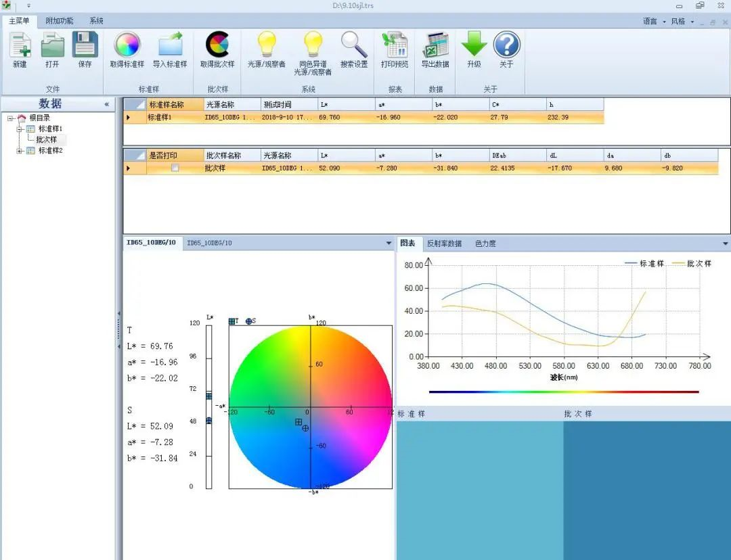Click 取得标准样 color wheel icon
This screenshot has width=731, height=560.
pyautogui.click(x=127, y=46)
